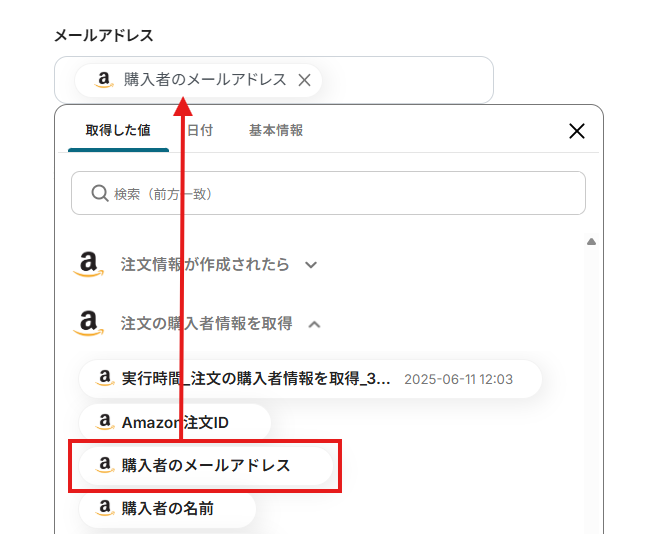The image size is (649, 534).
Task: Open the 基本情報 tab
Action: coord(276,130)
